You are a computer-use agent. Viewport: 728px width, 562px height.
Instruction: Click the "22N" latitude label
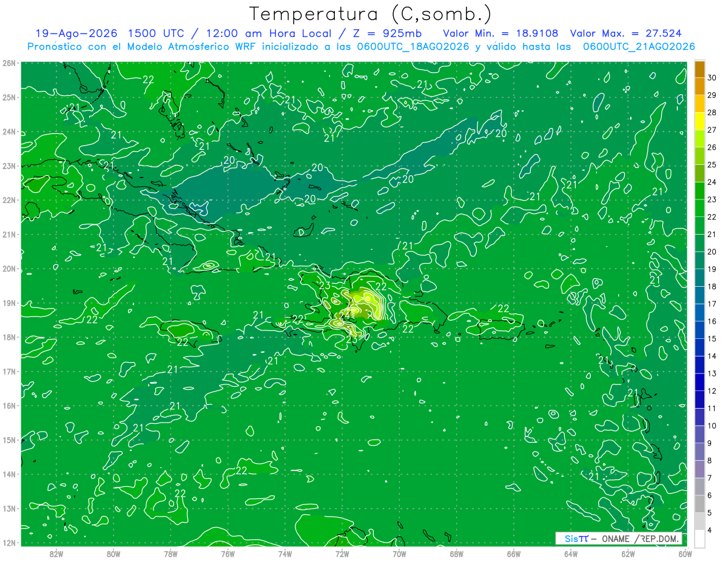click(x=9, y=200)
